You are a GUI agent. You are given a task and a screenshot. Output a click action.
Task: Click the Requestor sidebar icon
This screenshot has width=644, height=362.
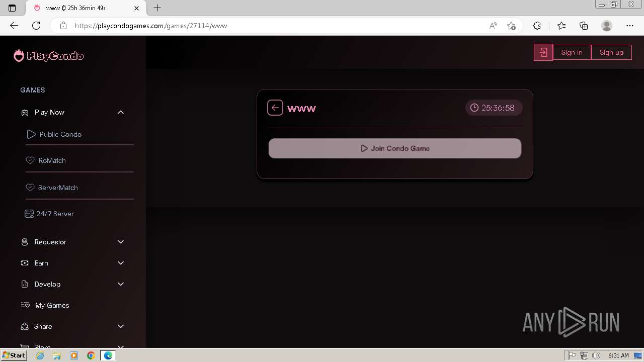[25, 242]
